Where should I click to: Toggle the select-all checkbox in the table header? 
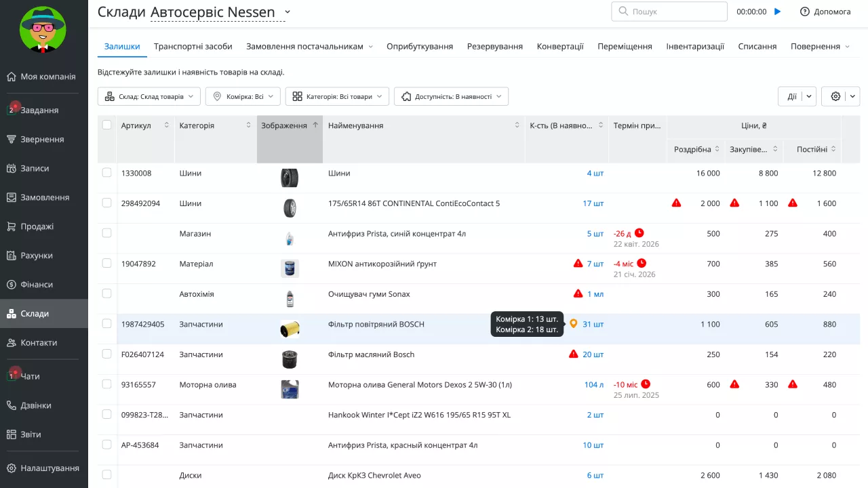coord(106,125)
